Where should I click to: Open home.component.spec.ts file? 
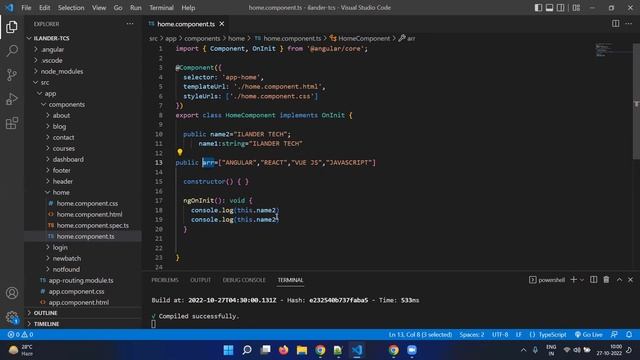(92, 225)
